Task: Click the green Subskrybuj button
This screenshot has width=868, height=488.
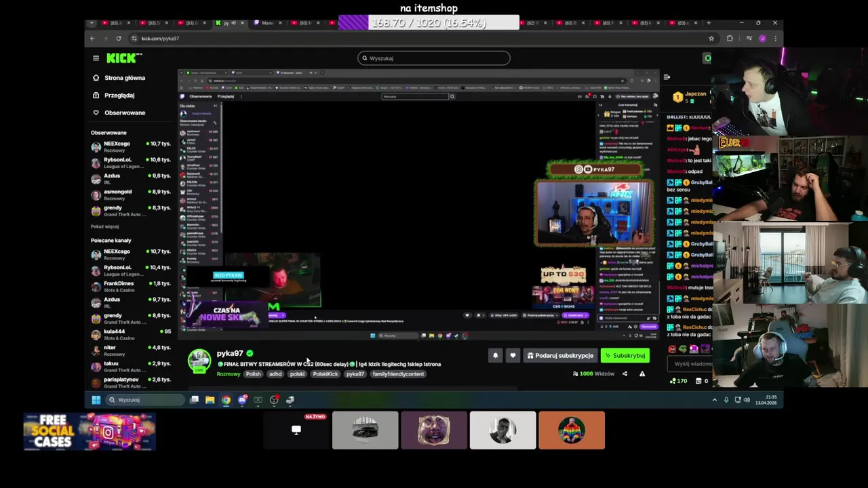Action: (x=625, y=355)
